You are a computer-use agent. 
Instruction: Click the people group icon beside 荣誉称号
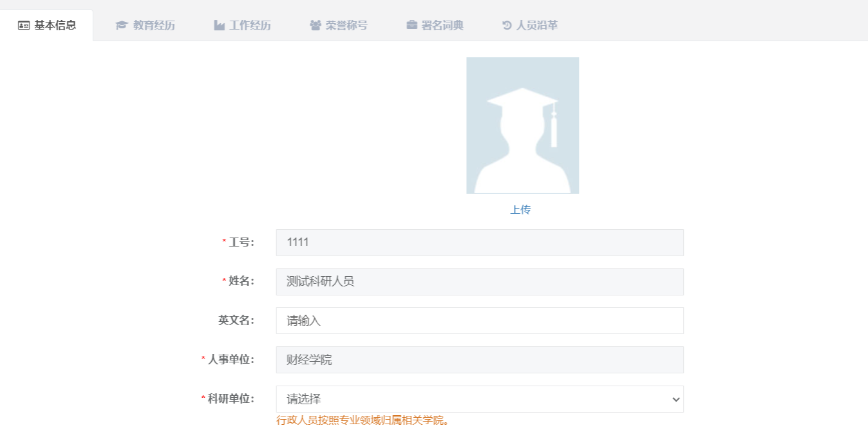[315, 26]
